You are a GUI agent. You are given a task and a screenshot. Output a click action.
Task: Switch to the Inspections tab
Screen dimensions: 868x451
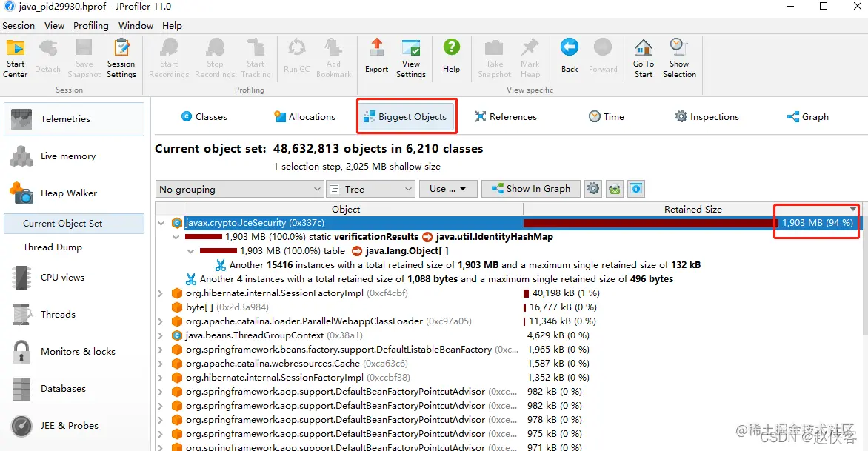pos(707,117)
